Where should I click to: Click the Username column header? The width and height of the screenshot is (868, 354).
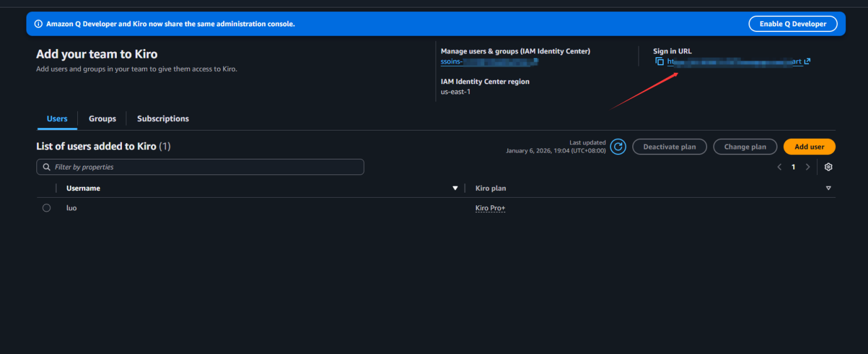tap(83, 188)
